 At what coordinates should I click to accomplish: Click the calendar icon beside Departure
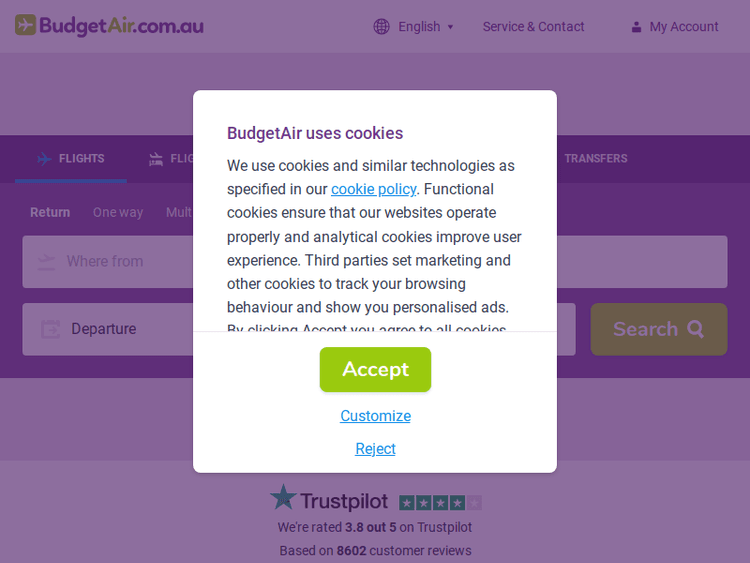50,329
